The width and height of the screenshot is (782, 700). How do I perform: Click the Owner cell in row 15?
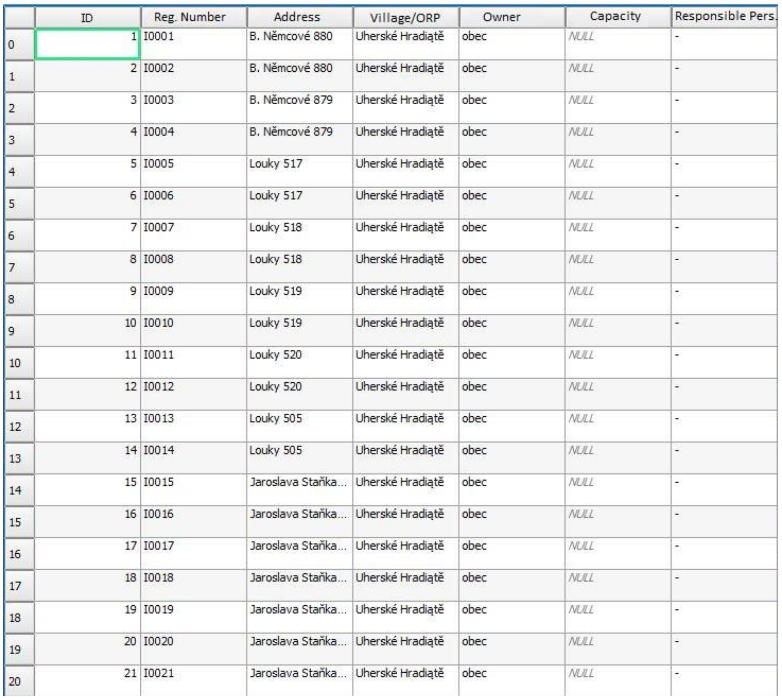click(512, 522)
